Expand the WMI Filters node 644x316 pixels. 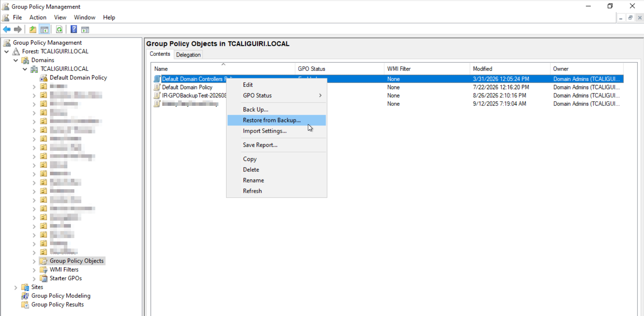click(34, 270)
